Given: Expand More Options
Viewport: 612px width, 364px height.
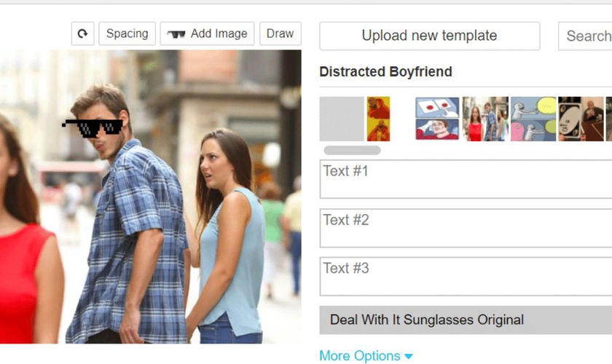Looking at the screenshot, I should point(366,356).
